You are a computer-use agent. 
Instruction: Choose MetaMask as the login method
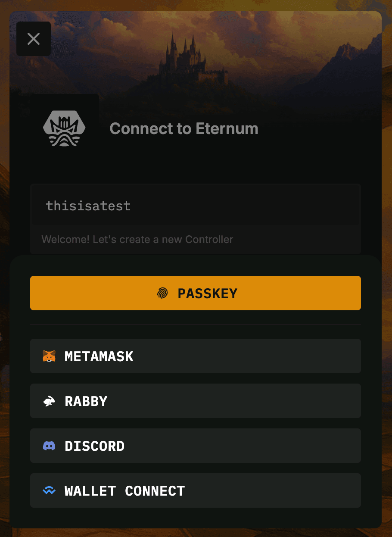pos(196,356)
